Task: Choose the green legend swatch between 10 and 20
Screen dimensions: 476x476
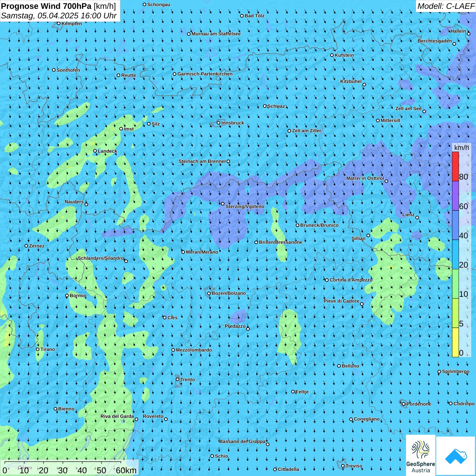Action: (x=455, y=284)
